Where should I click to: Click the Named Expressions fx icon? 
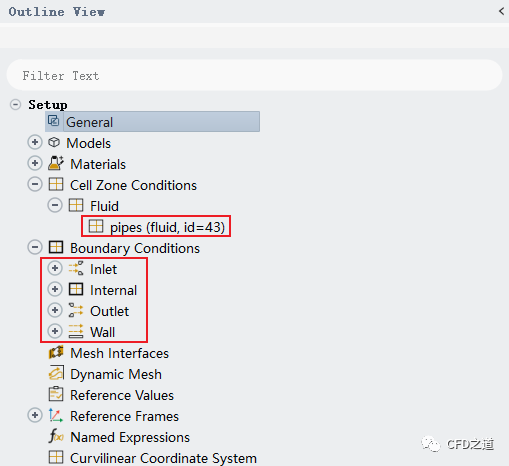click(56, 436)
